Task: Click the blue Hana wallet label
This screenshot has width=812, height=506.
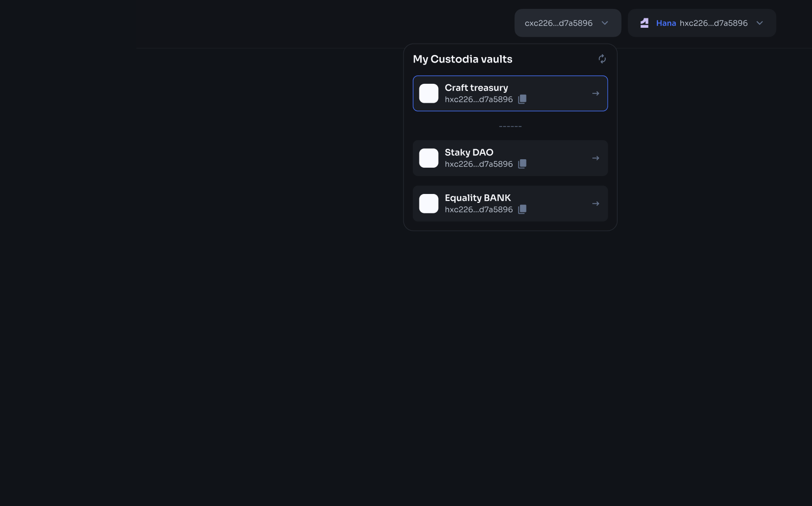Action: [666, 23]
